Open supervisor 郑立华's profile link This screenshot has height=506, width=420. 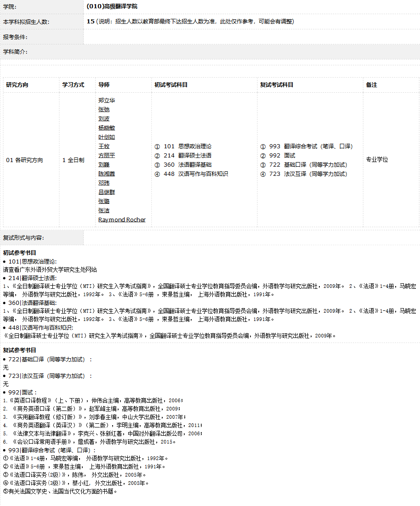107,100
